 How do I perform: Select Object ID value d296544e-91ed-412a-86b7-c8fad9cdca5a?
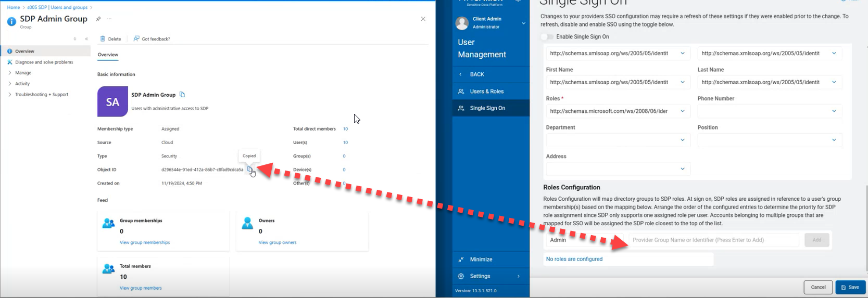(x=202, y=170)
